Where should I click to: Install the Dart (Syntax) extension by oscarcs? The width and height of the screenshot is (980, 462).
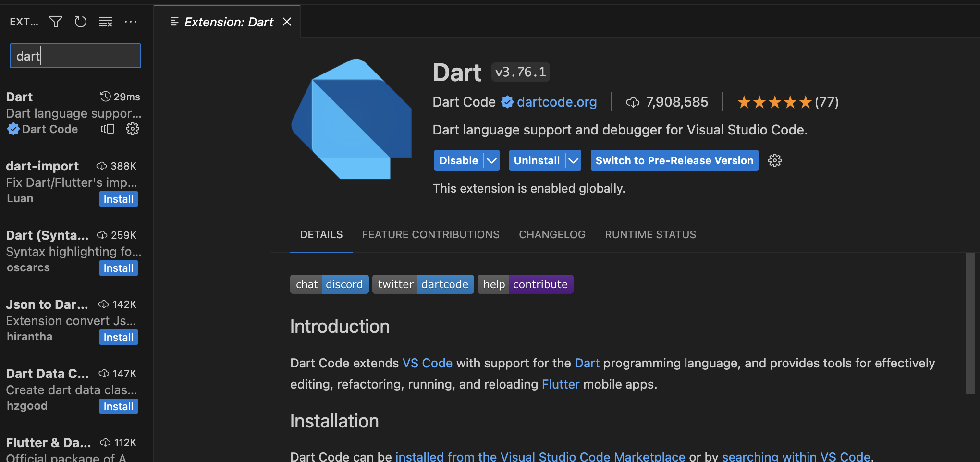click(118, 268)
